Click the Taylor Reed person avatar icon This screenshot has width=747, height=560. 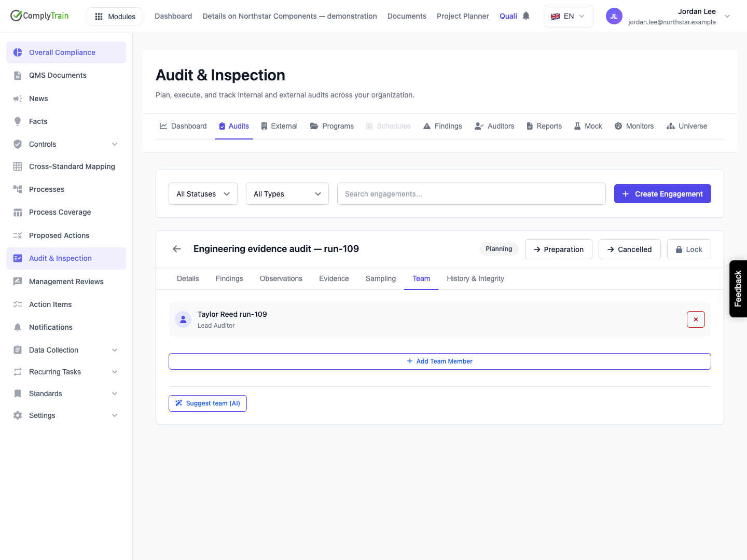(183, 319)
